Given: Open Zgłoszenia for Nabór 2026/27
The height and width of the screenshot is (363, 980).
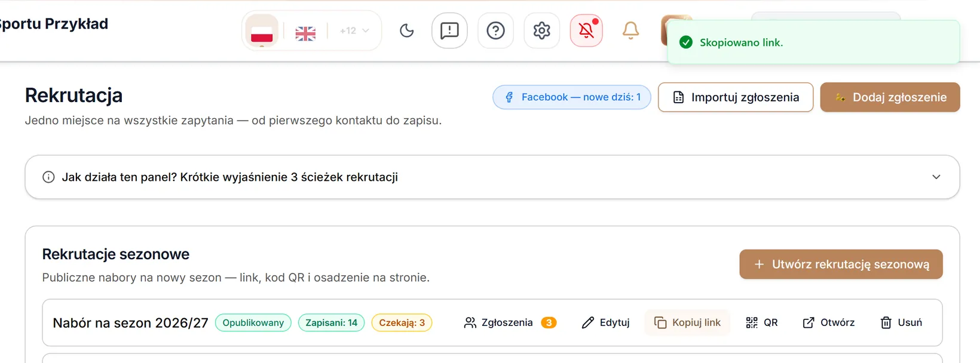Looking at the screenshot, I should coord(510,322).
